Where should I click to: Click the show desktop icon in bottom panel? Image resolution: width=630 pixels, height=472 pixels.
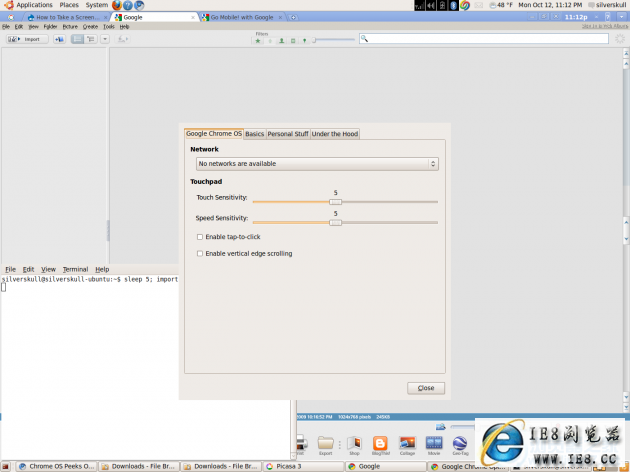click(x=6, y=466)
